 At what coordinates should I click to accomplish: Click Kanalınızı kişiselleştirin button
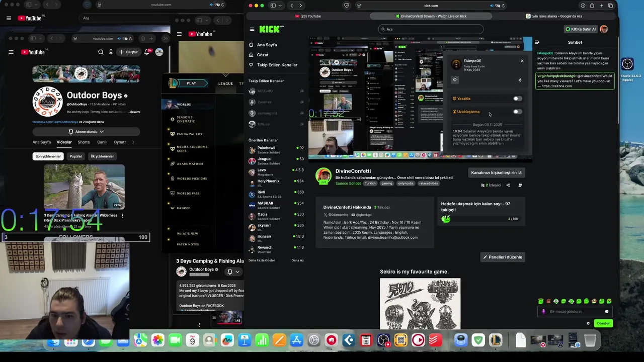point(497,172)
